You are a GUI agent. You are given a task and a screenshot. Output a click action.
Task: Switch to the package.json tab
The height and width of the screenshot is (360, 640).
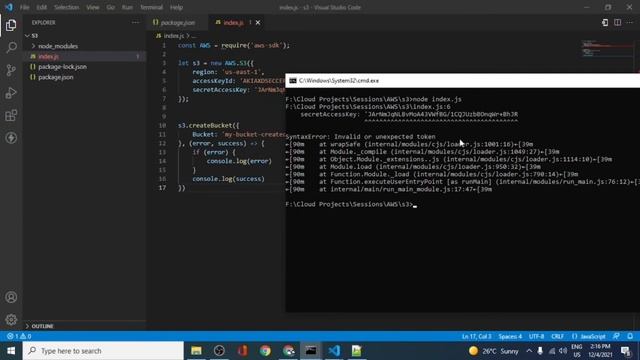coord(177,22)
